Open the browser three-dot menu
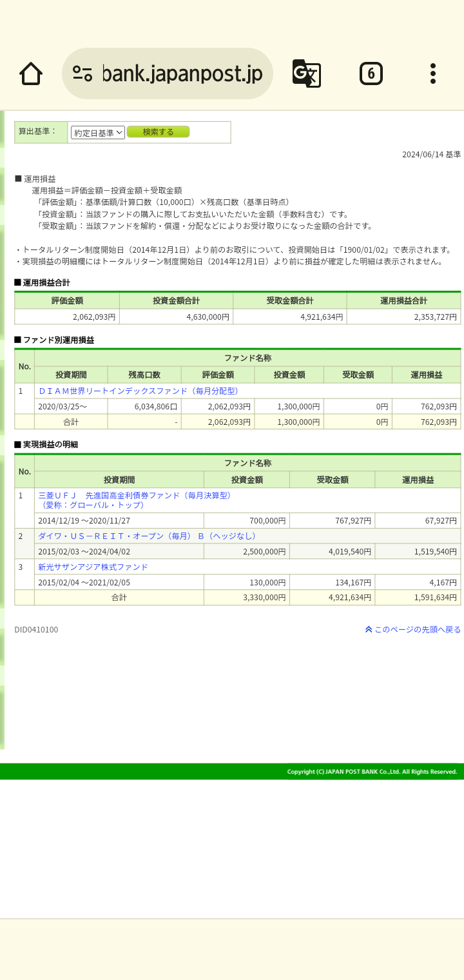Viewport: 464px width, 980px height. pyautogui.click(x=433, y=73)
